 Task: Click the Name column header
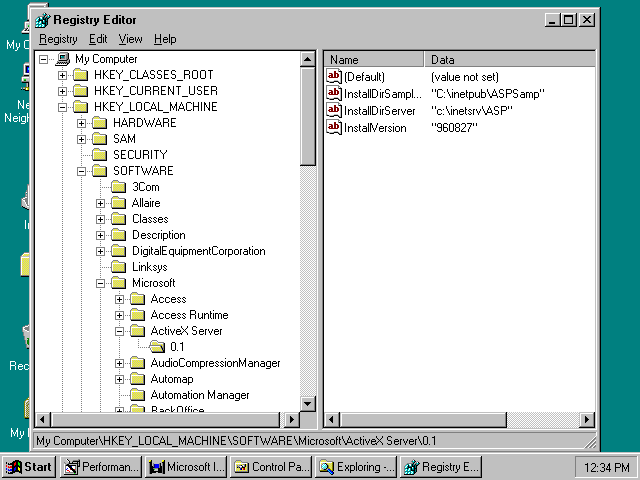374,60
